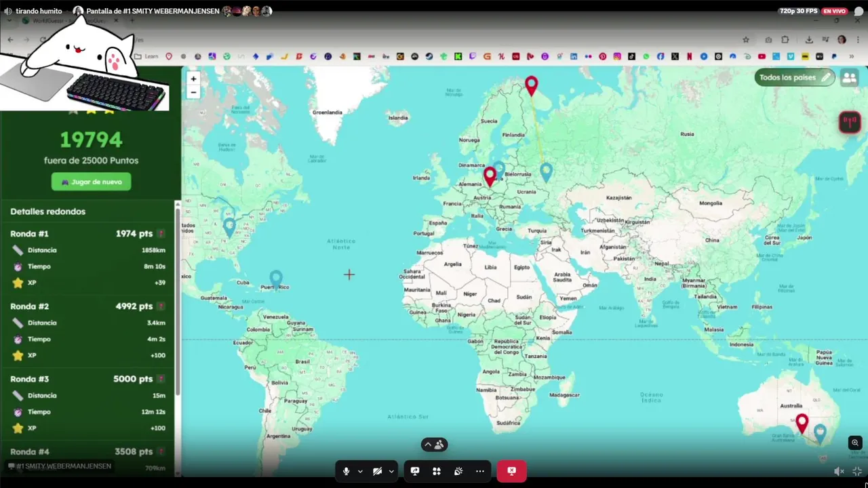Click Ronda #1 pin icon beside 1974 pts
This screenshot has height=488, width=868.
(161, 234)
